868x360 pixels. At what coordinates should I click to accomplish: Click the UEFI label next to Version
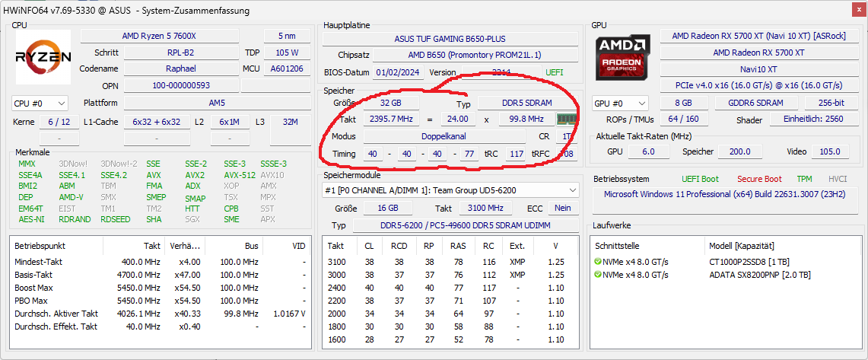(x=555, y=72)
